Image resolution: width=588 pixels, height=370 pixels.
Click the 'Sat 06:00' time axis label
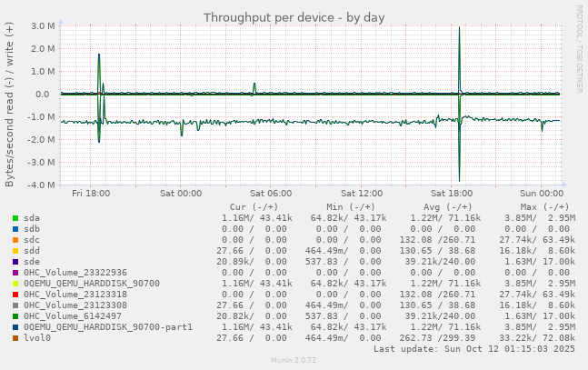click(271, 193)
